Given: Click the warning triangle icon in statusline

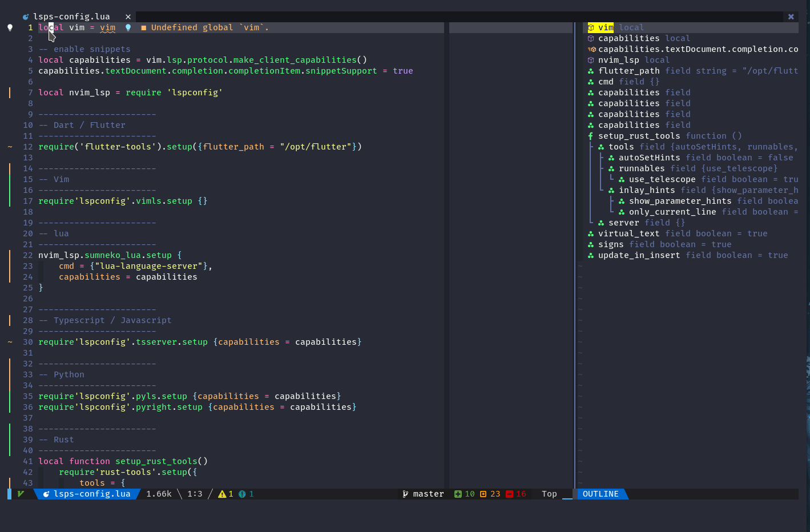Looking at the screenshot, I should 222,494.
